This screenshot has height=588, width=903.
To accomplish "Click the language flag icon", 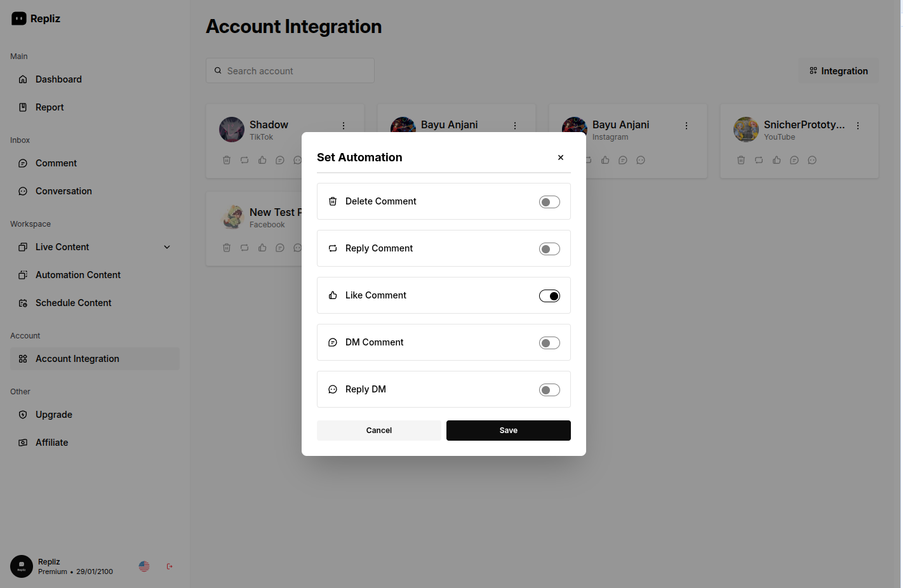I will 144,566.
